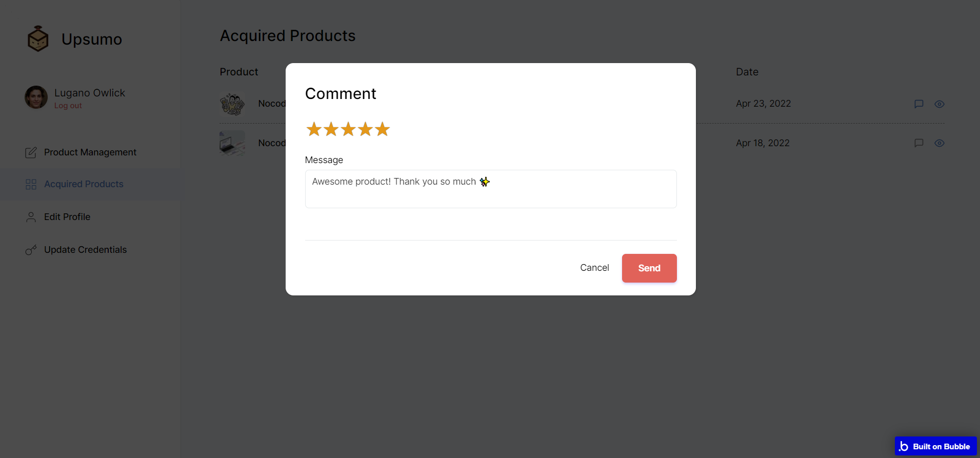Open comment icon for Apr 23 product
The width and height of the screenshot is (980, 458).
[x=919, y=104]
